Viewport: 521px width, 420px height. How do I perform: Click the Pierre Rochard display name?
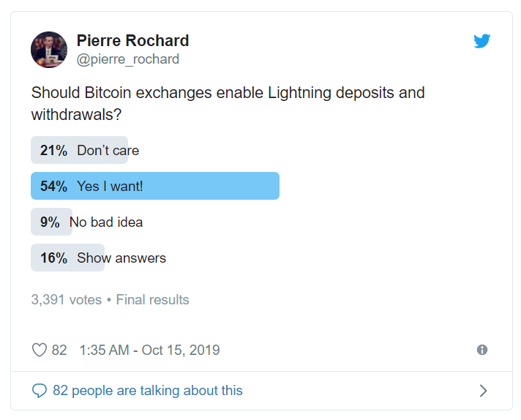(x=133, y=40)
